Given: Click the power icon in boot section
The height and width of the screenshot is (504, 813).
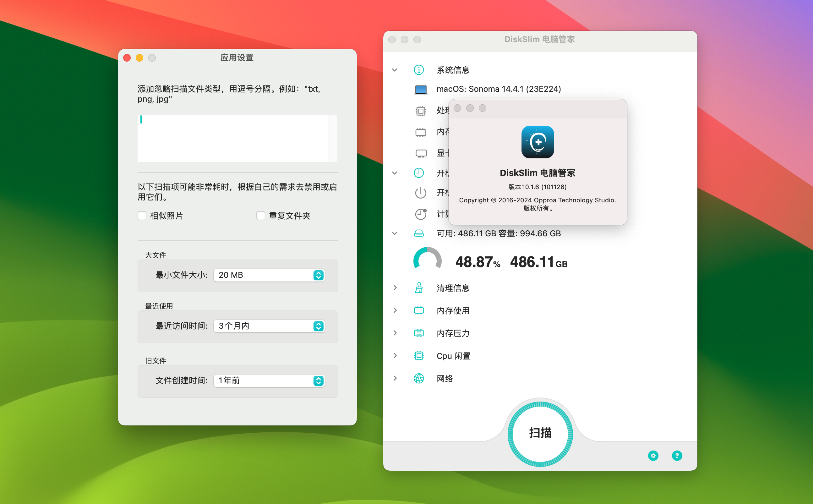Looking at the screenshot, I should coord(421,193).
